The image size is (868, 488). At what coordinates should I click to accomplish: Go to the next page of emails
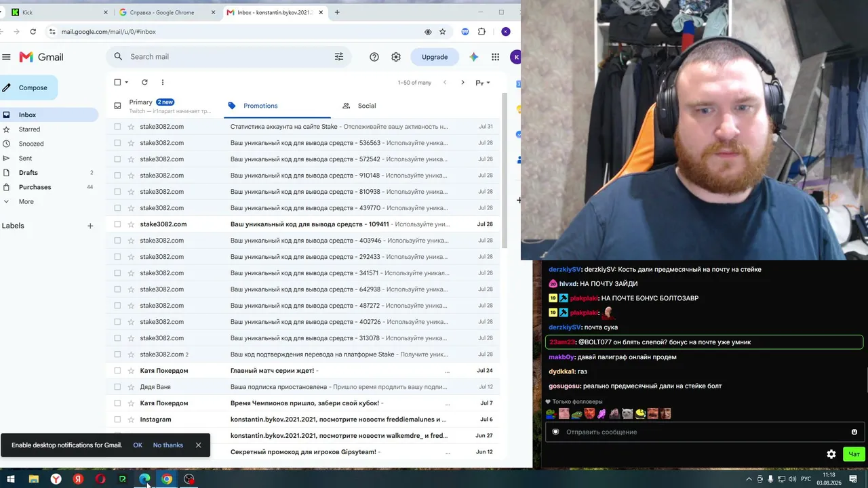[x=462, y=83]
